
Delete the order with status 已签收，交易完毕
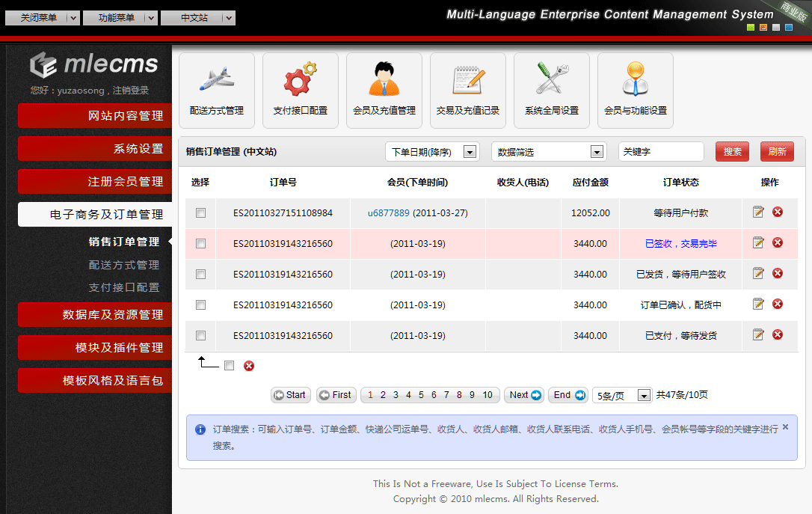[778, 242]
